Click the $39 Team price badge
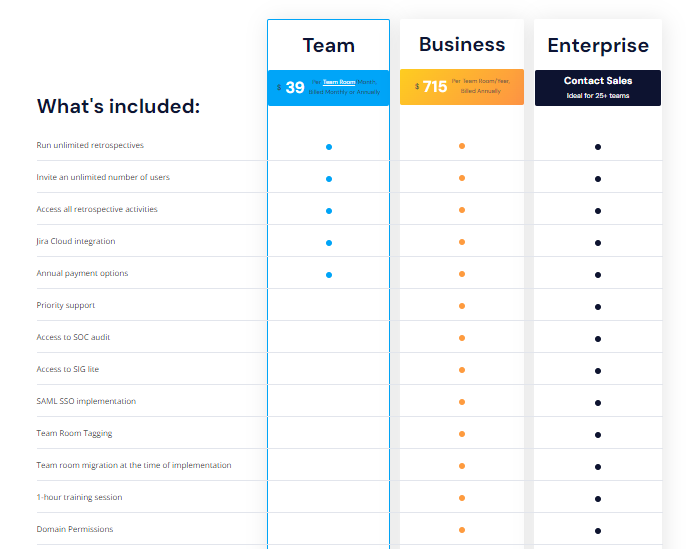 click(x=295, y=87)
